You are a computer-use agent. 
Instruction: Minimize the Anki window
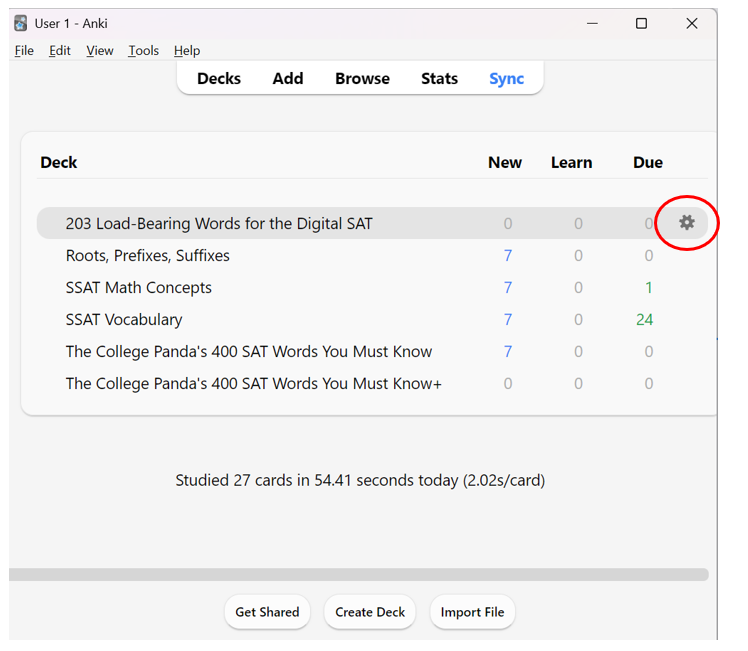pyautogui.click(x=592, y=23)
